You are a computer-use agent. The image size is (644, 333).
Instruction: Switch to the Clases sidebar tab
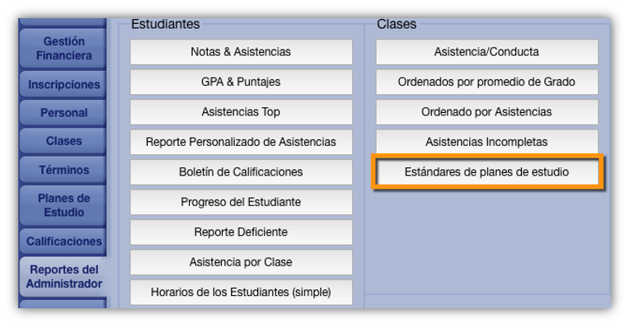tap(63, 141)
